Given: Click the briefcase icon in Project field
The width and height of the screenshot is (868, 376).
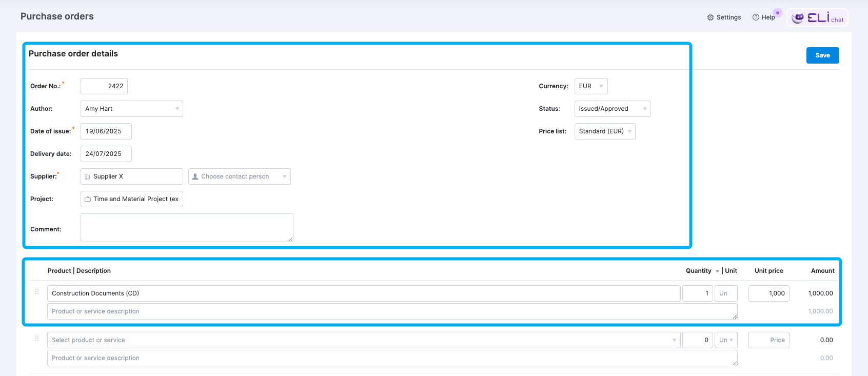Looking at the screenshot, I should pos(88,199).
